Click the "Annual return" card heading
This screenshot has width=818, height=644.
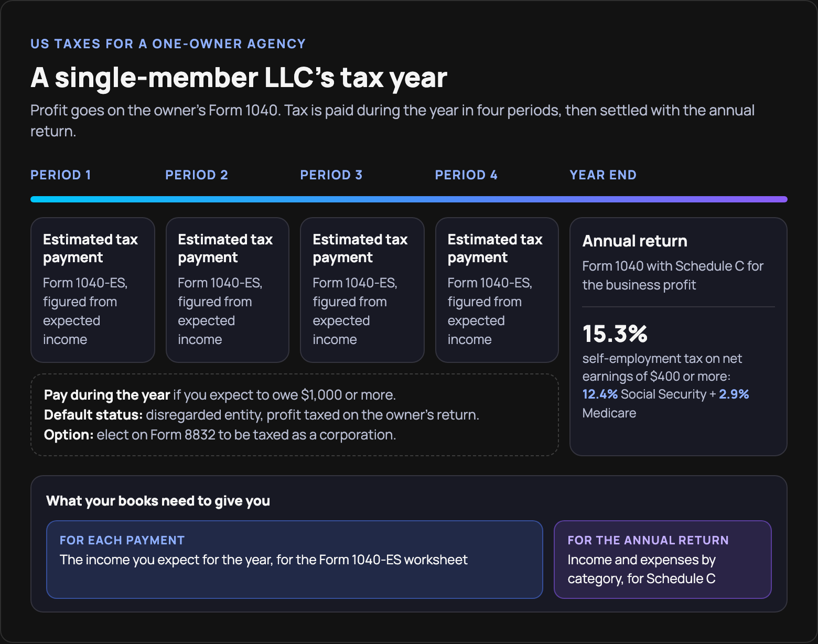pyautogui.click(x=634, y=241)
